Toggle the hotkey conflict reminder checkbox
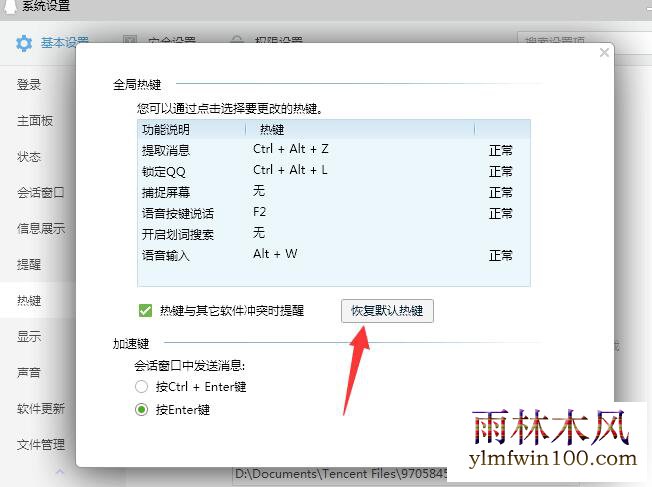This screenshot has height=487, width=652. (145, 310)
